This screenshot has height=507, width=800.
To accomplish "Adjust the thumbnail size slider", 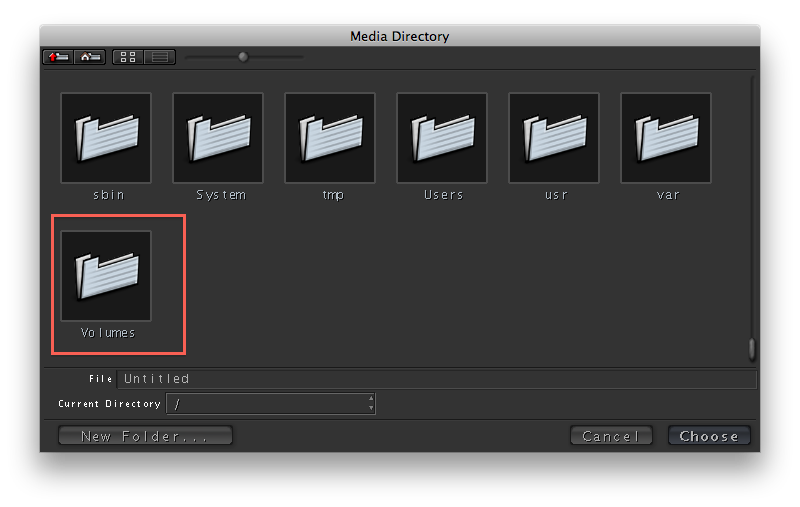I will coord(243,57).
